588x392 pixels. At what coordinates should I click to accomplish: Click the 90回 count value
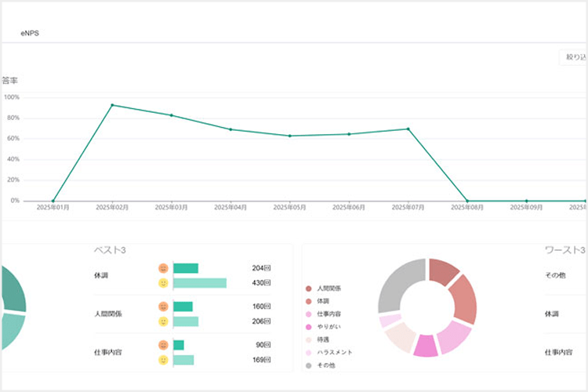[x=263, y=345]
